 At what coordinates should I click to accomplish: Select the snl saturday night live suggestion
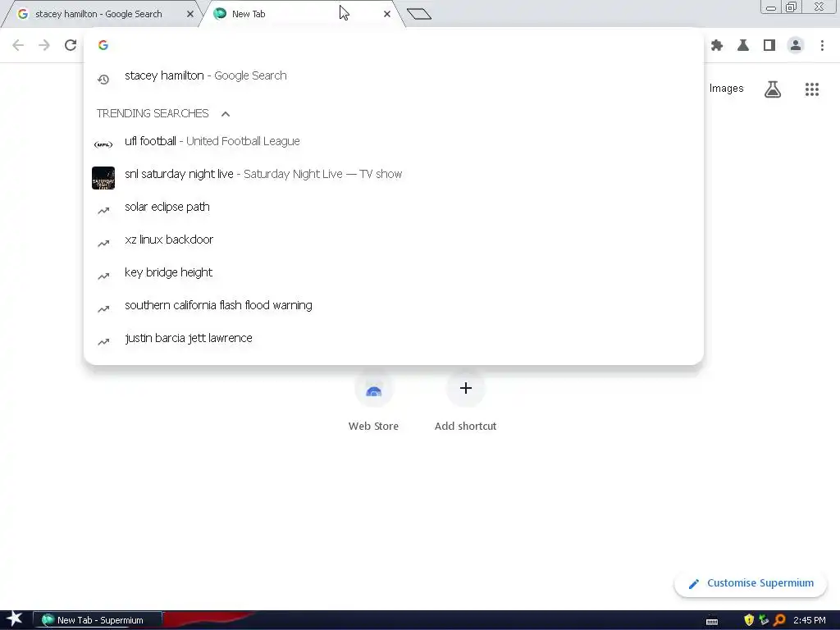(x=394, y=174)
